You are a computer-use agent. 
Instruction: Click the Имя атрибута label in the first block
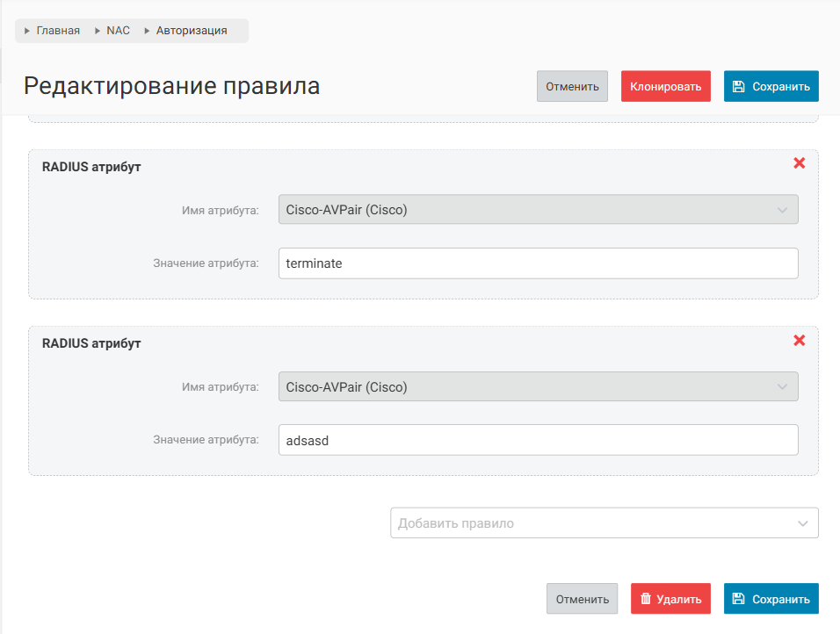(x=221, y=211)
